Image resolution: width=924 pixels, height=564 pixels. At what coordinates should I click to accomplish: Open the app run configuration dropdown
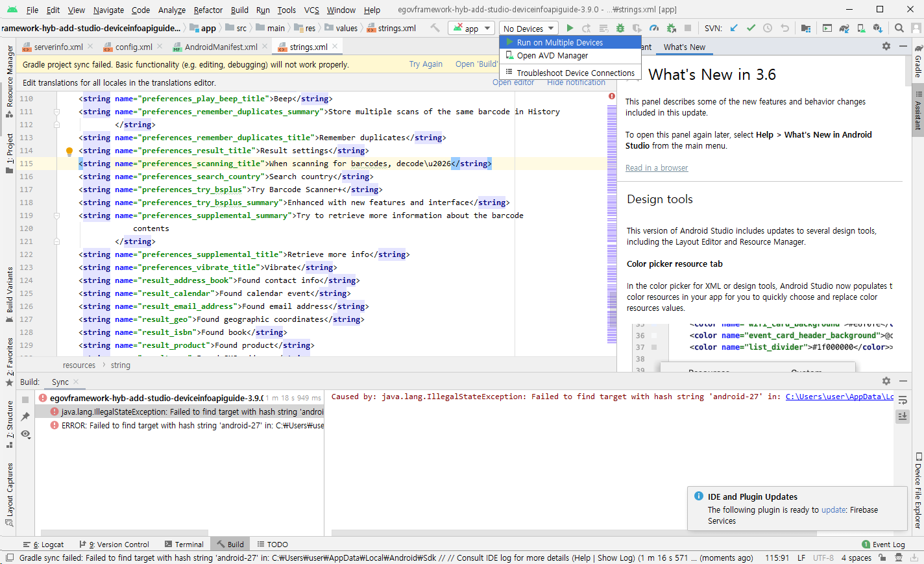(x=471, y=29)
